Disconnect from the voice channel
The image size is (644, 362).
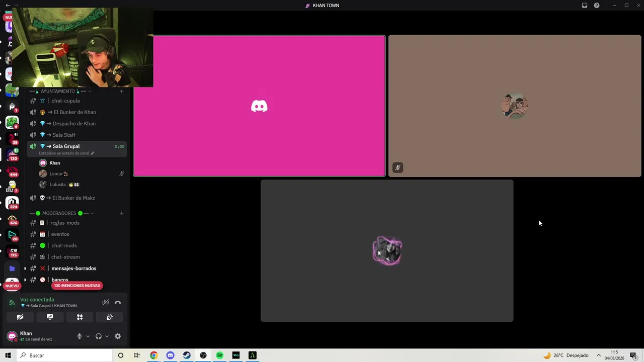pyautogui.click(x=118, y=302)
